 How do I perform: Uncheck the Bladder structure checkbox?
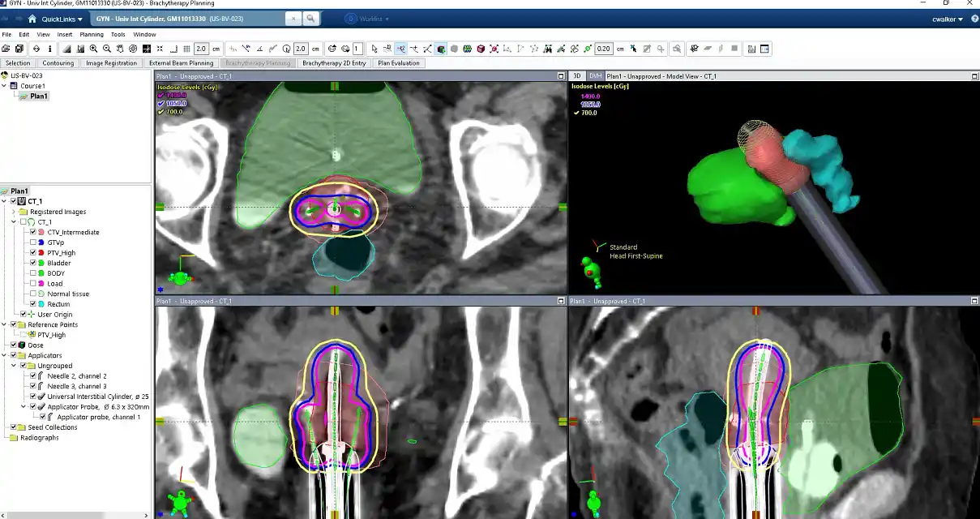(x=33, y=263)
